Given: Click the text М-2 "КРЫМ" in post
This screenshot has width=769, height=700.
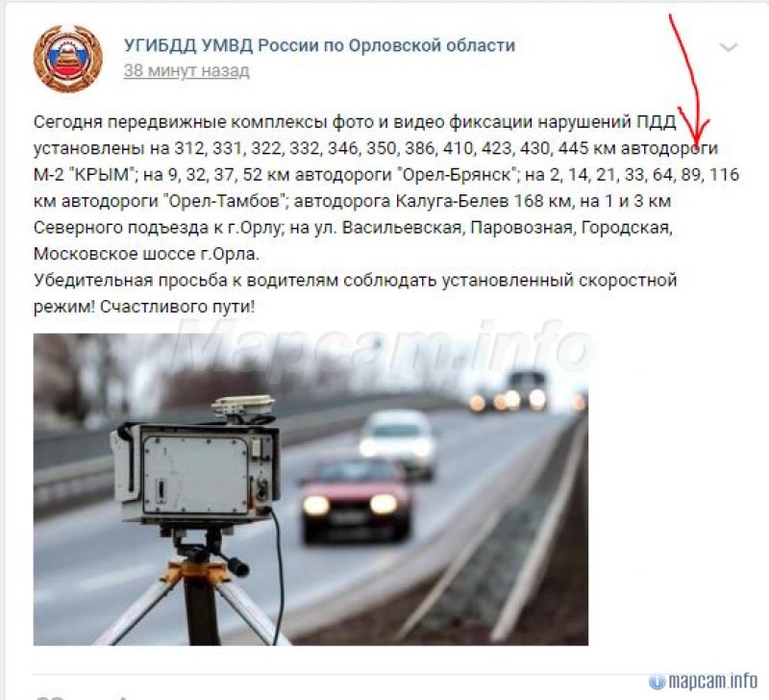Looking at the screenshot, I should pyautogui.click(x=84, y=175).
